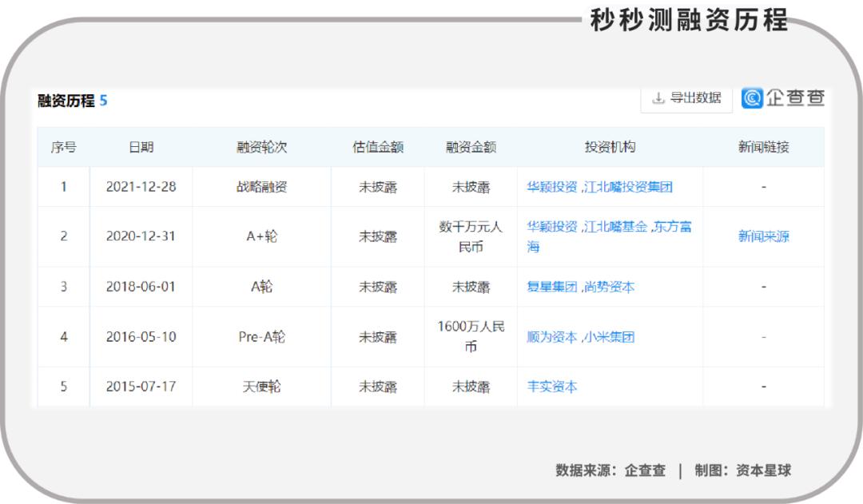Open the 江北嘴基金 investor link

click(x=615, y=227)
